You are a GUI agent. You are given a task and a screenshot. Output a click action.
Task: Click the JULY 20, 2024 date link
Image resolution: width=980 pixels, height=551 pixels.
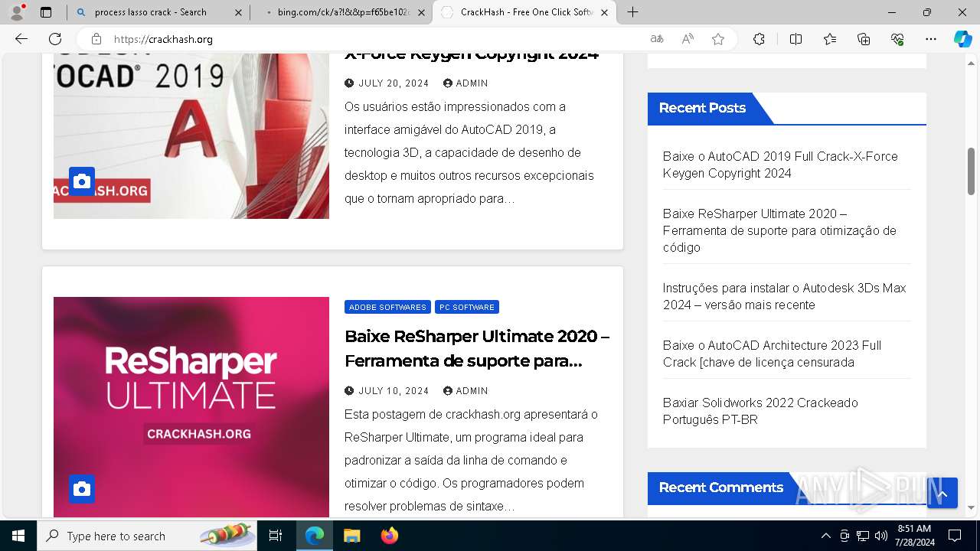(393, 83)
